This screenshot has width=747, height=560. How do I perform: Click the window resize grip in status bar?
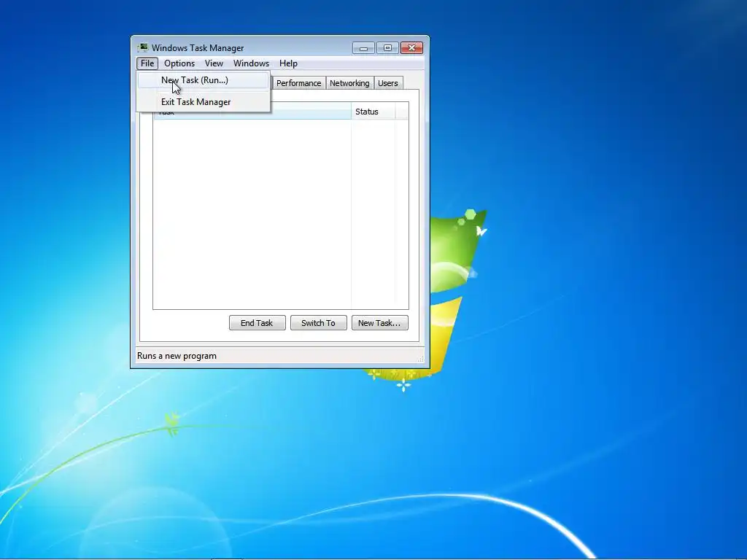pyautogui.click(x=420, y=359)
